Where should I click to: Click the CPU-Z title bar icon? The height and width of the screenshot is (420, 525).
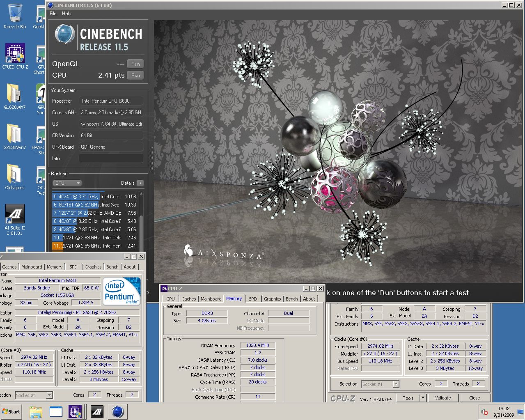(x=164, y=288)
